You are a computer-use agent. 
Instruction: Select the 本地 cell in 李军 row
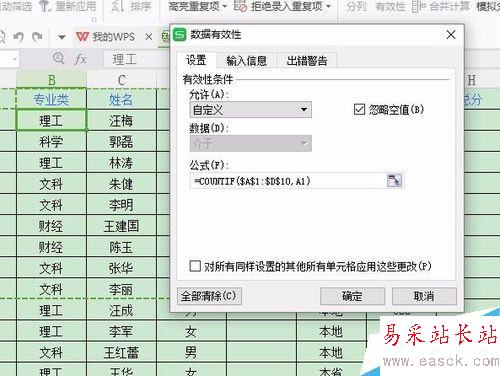[x=331, y=332]
